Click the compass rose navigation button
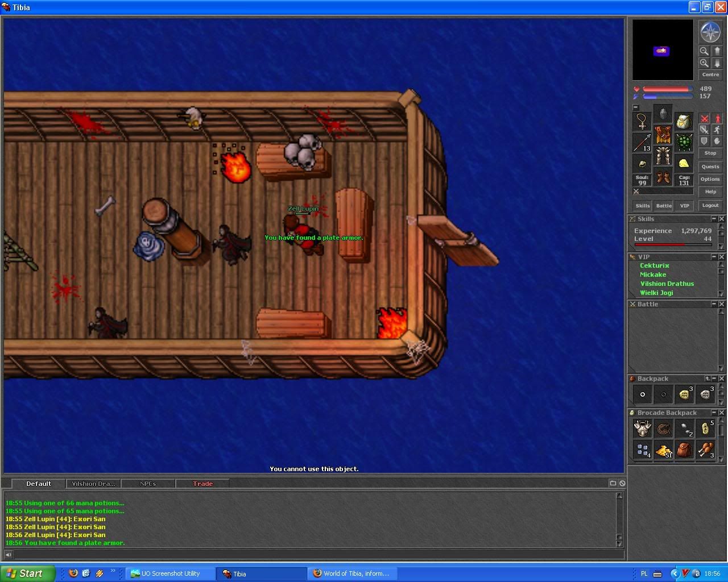 [x=710, y=32]
